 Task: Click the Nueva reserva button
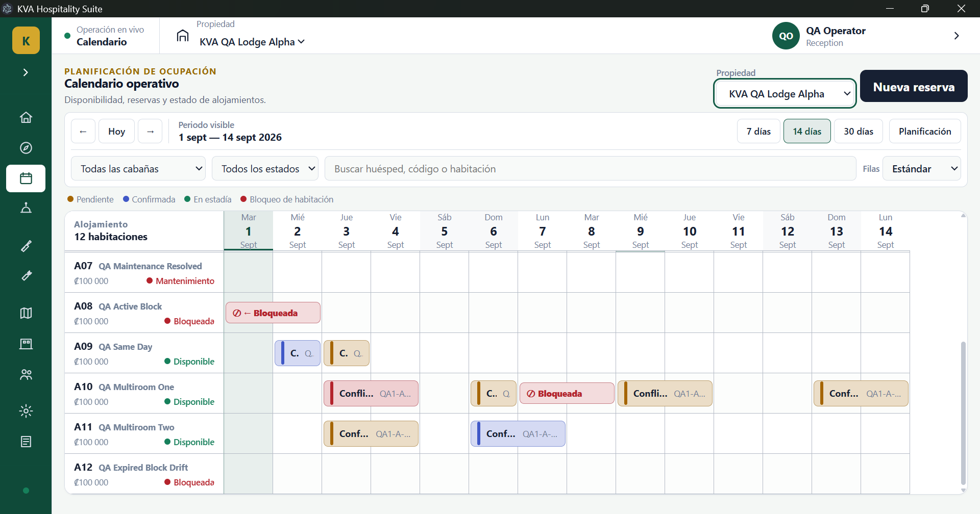coord(914,86)
